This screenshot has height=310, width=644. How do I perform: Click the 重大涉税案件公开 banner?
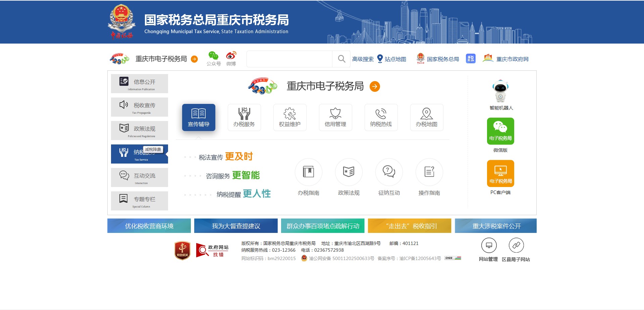496,226
